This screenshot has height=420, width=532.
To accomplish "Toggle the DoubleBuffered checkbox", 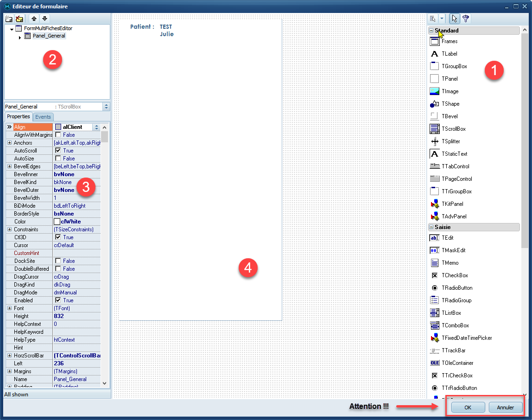I will tap(58, 269).
